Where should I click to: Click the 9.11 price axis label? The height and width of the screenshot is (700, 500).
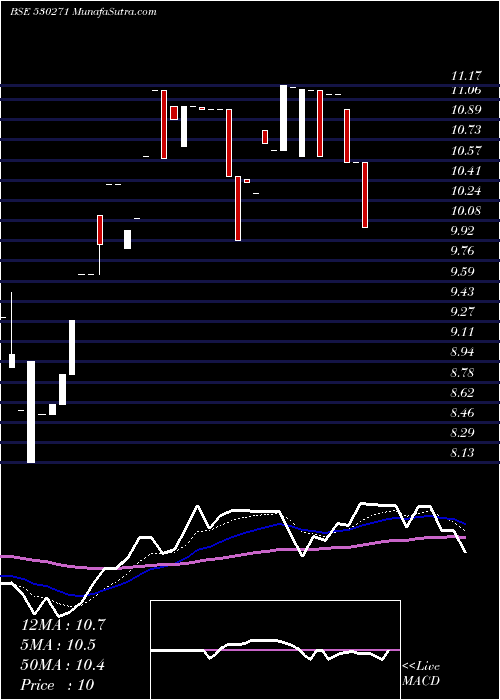click(x=462, y=332)
